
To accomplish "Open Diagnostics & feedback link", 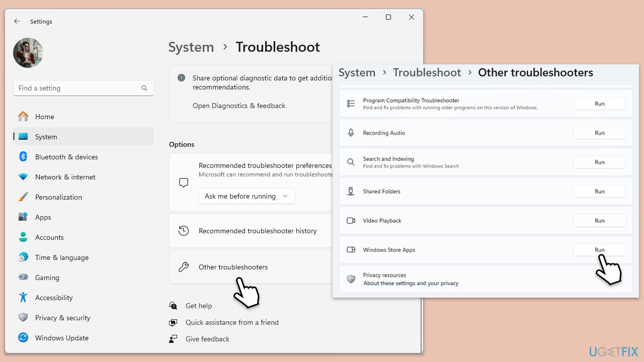I will coord(238,106).
